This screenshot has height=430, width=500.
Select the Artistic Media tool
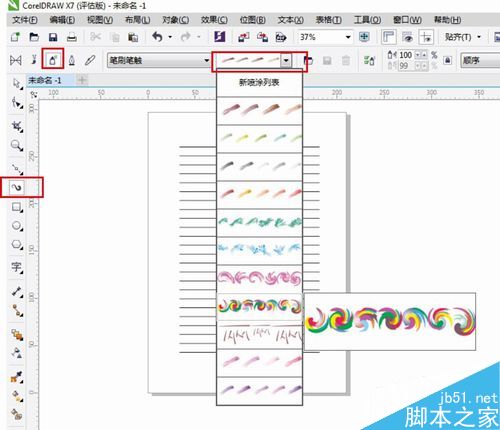coord(17,187)
